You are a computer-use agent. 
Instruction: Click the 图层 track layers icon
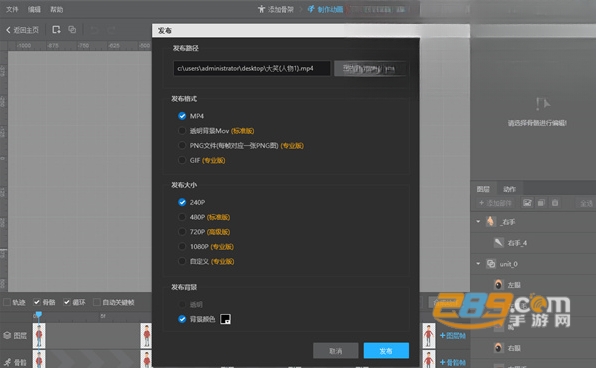(x=7, y=335)
